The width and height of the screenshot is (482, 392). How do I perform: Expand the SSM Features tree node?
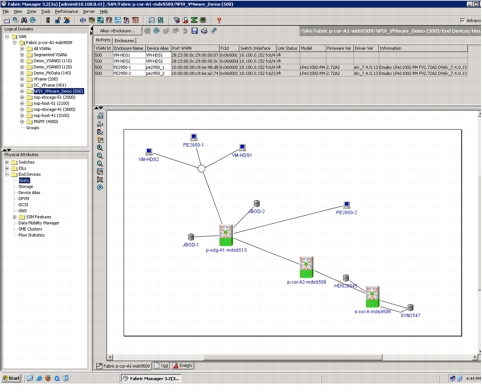click(15, 217)
